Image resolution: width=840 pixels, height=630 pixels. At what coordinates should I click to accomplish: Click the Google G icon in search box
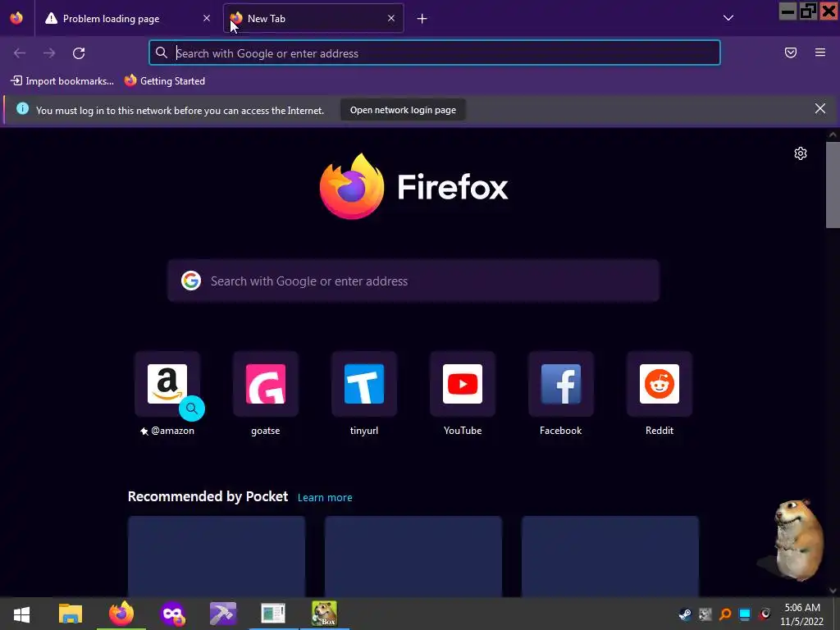pyautogui.click(x=190, y=281)
